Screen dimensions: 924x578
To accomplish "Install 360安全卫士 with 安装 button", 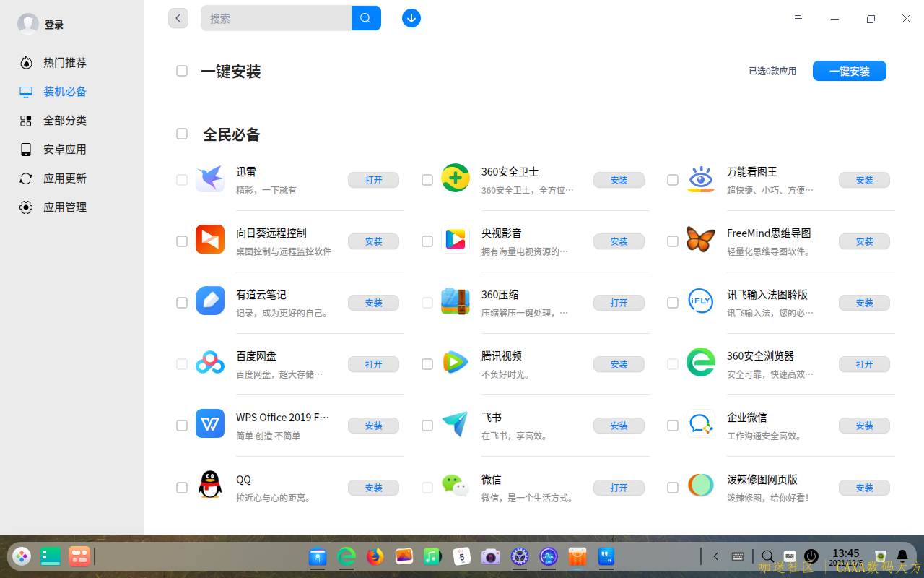I will (x=619, y=180).
